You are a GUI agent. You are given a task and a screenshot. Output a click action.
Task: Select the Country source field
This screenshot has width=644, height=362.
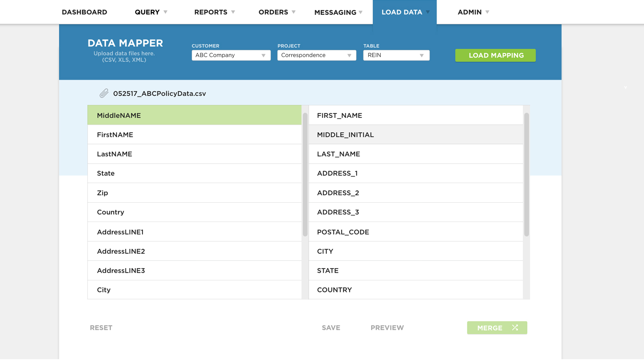[x=194, y=212]
